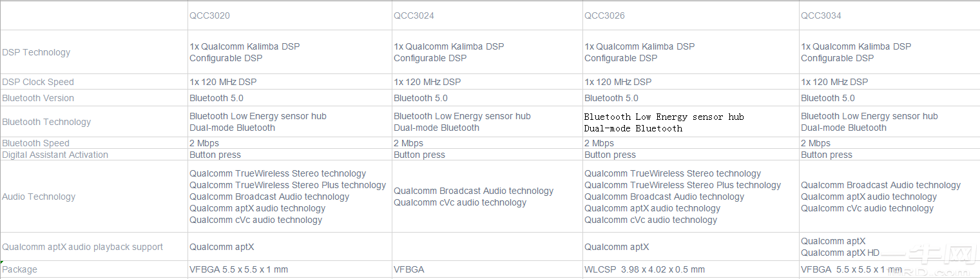The width and height of the screenshot is (980, 279).
Task: Click the Package row label
Action: pos(19,269)
